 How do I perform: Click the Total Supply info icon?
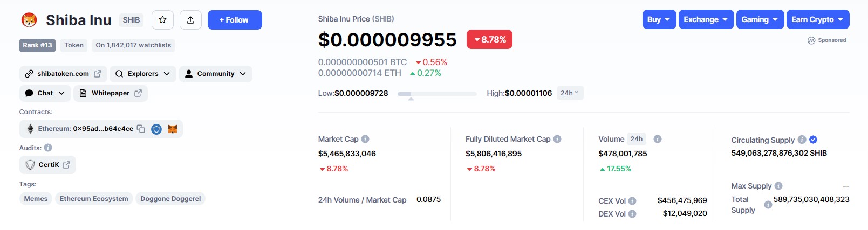tap(768, 205)
